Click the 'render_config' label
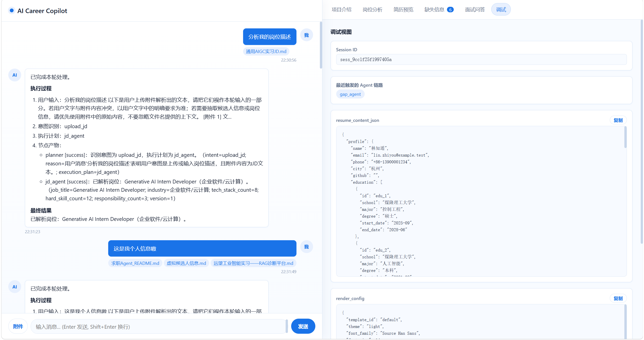 350,299
